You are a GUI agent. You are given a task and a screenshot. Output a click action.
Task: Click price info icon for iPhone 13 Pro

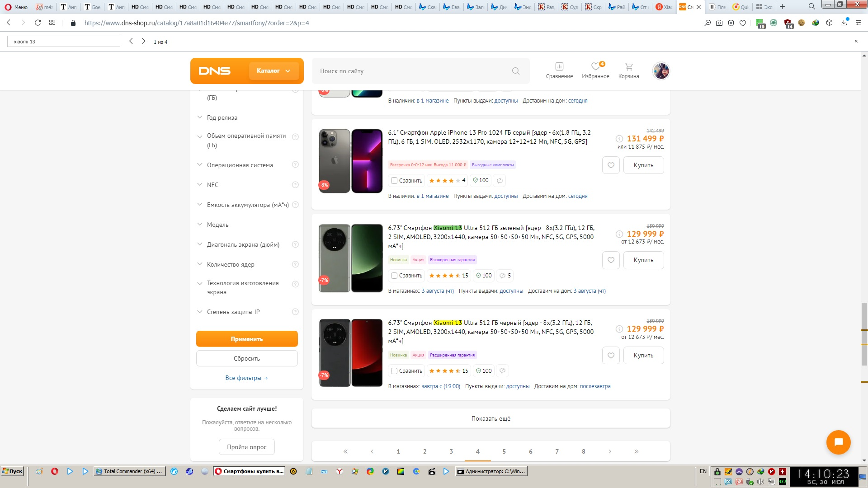pyautogui.click(x=619, y=139)
